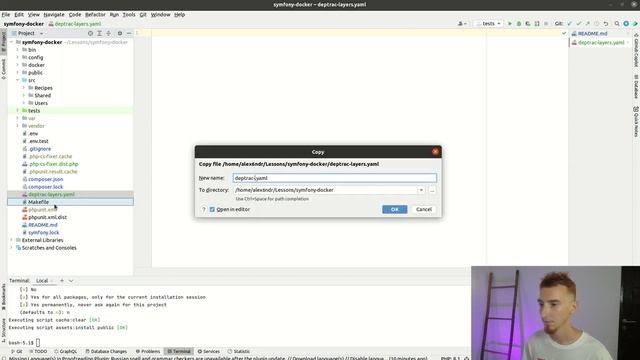Click OK in Copy dialog
The height and width of the screenshot is (360, 640).
[x=394, y=209]
